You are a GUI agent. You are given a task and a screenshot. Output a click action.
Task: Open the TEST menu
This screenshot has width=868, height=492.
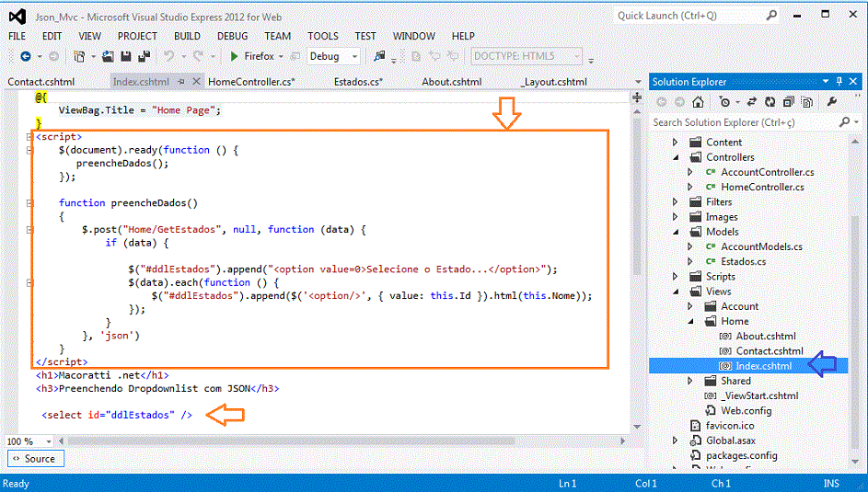tap(365, 36)
